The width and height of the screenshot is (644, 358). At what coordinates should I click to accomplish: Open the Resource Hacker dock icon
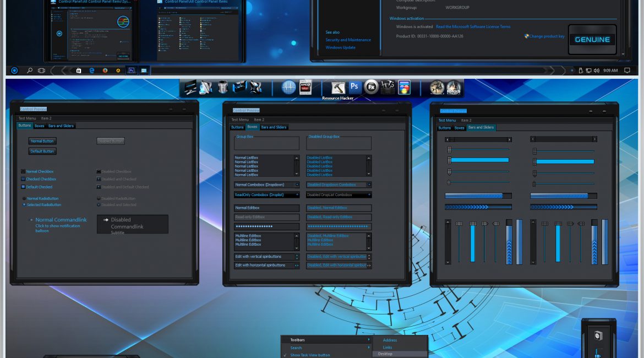coord(338,88)
